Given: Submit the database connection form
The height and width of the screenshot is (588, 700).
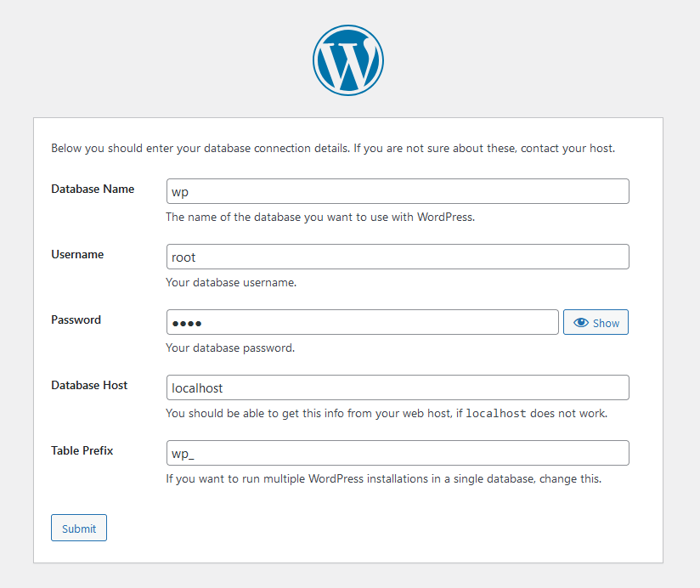Looking at the screenshot, I should [x=79, y=528].
